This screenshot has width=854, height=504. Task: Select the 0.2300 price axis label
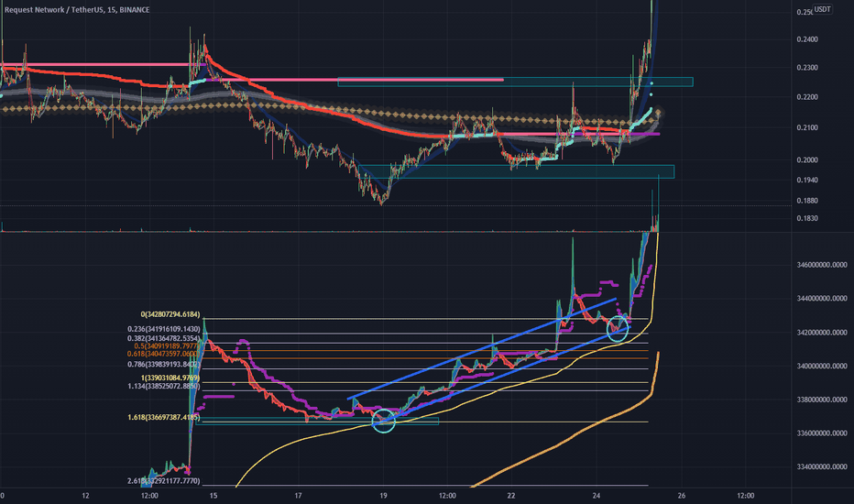click(x=807, y=68)
